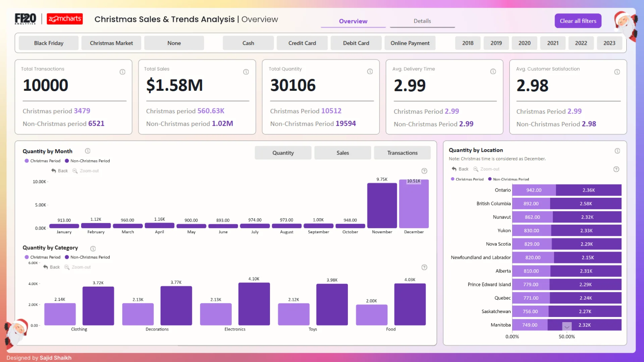Toggle Non-Christmas Period legend in Quantity by Location

coord(508,179)
